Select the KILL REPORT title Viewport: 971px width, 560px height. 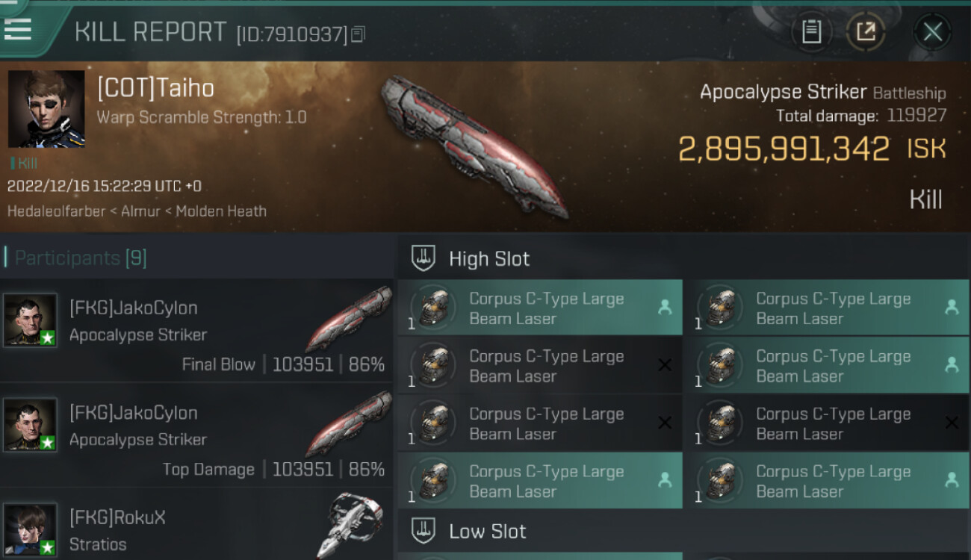(x=150, y=32)
